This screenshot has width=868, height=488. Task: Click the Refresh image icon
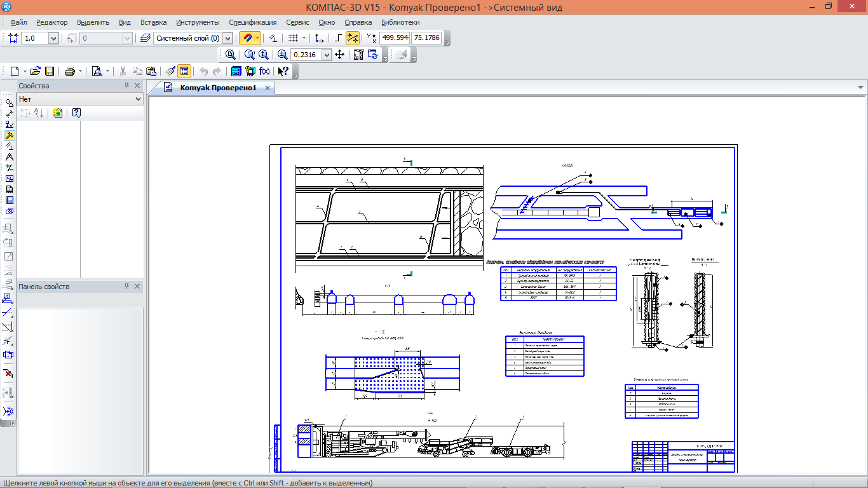pyautogui.click(x=373, y=55)
